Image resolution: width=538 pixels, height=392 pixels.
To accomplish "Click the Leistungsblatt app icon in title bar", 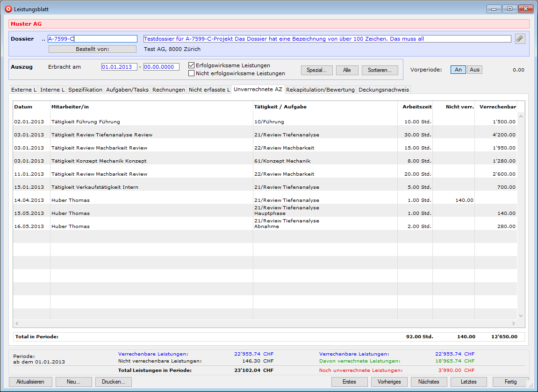I will click(x=8, y=9).
